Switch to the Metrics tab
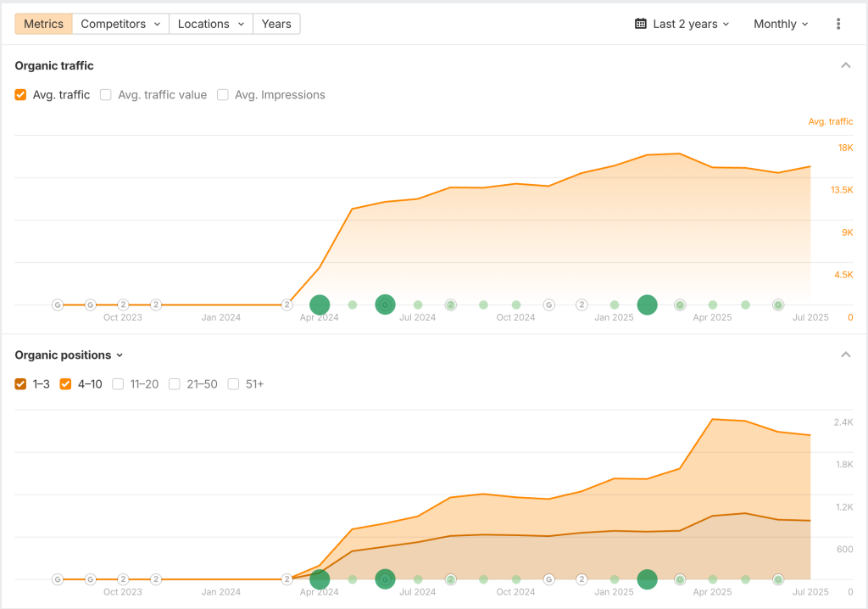This screenshot has width=868, height=609. click(x=43, y=24)
